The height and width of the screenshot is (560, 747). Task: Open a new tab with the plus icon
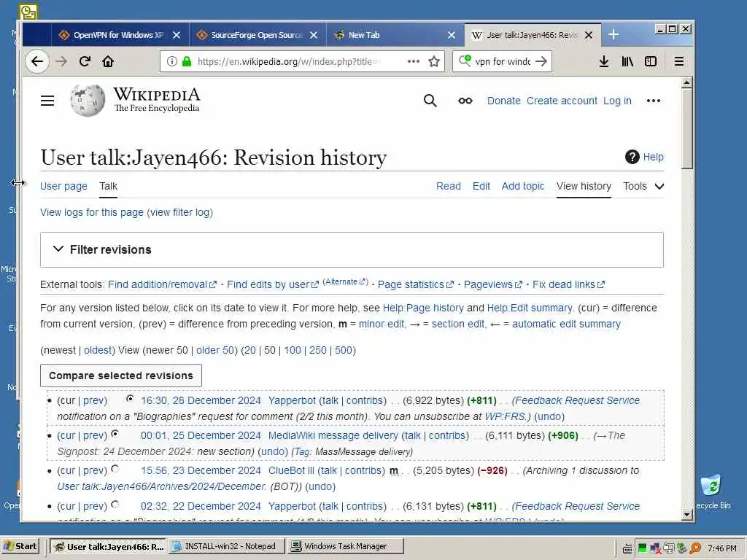614,35
